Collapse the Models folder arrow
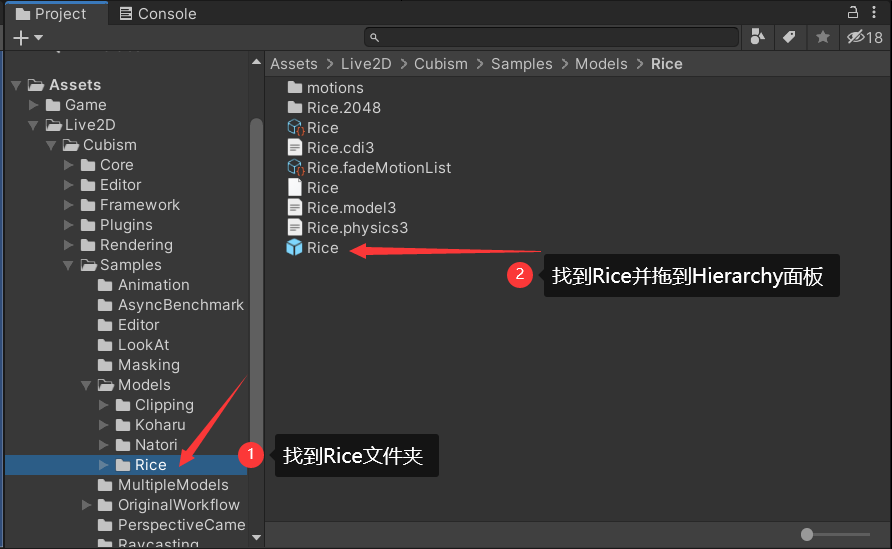Image resolution: width=892 pixels, height=549 pixels. [86, 386]
